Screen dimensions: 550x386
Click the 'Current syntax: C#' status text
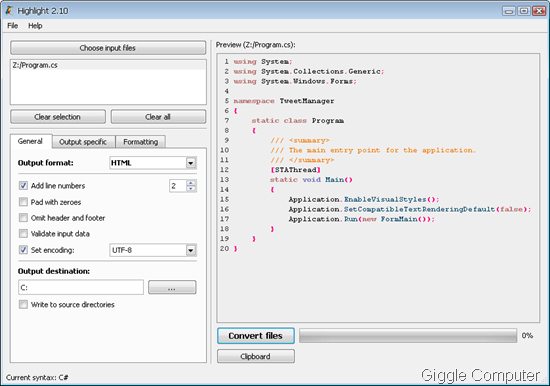tap(37, 378)
